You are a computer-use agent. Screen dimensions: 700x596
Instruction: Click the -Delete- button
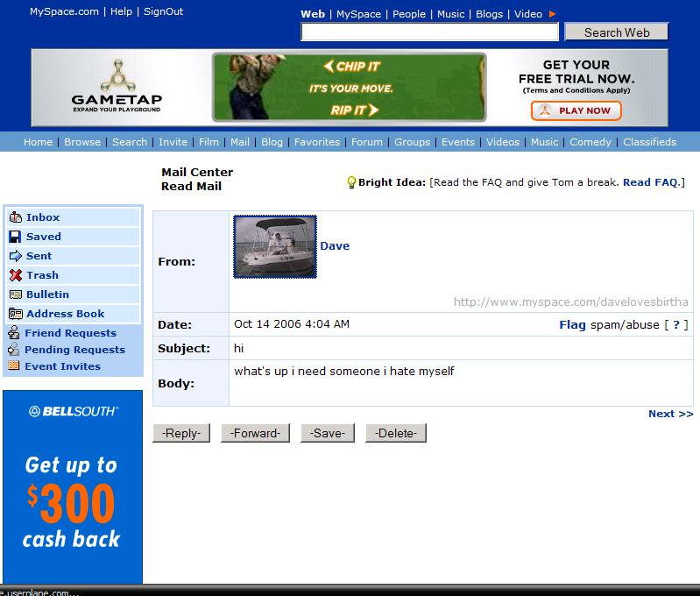[396, 433]
